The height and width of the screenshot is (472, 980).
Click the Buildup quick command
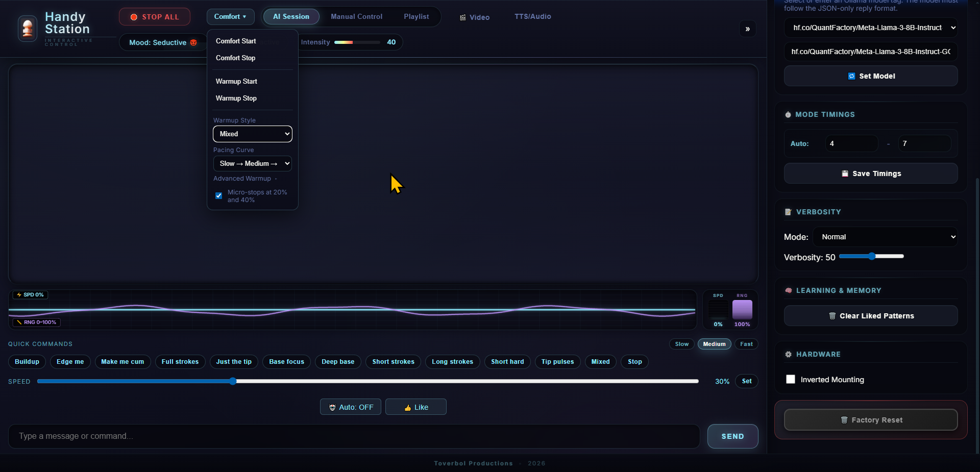pyautogui.click(x=27, y=362)
